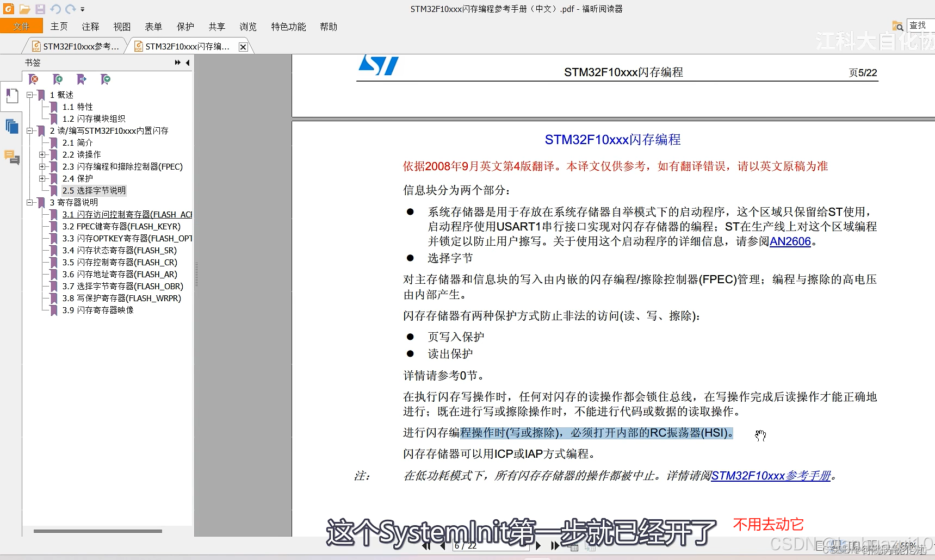Open bookmark 3.2 FPEC键寄存器(FLASH_KEYR)

tap(121, 226)
